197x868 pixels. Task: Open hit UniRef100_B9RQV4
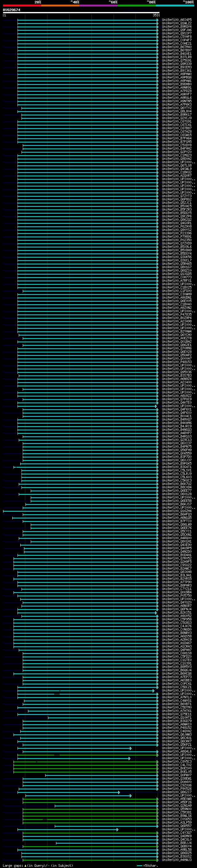(x=177, y=26)
